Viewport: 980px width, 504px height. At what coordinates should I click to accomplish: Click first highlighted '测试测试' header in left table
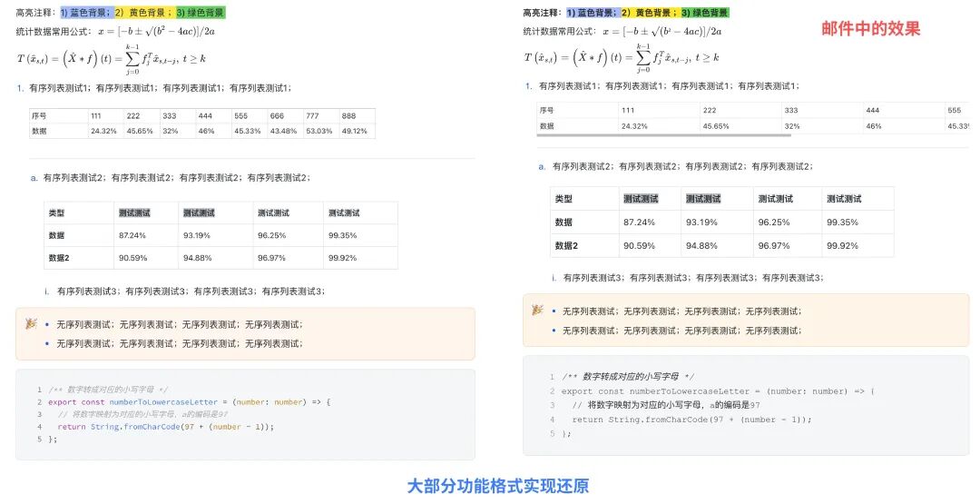point(134,212)
